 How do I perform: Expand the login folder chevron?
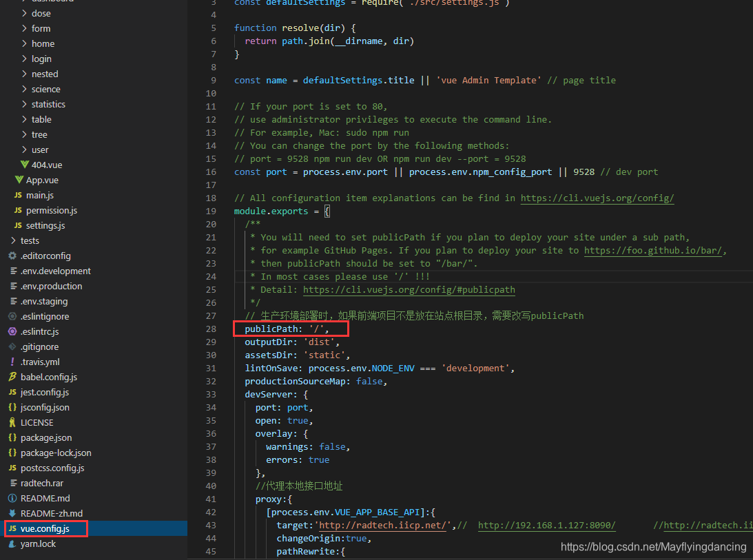[x=24, y=59]
